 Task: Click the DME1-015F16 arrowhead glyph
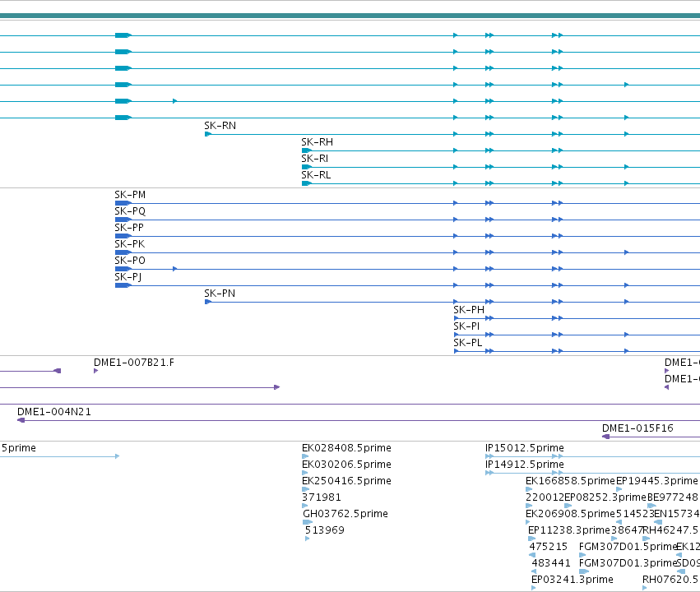605,437
